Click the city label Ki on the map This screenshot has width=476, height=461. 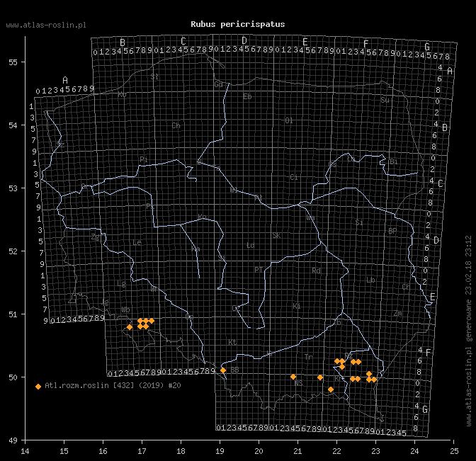[297, 306]
